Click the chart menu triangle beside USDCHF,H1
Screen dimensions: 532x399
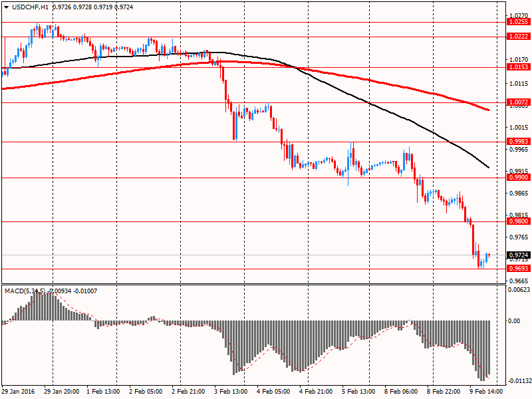[7, 7]
